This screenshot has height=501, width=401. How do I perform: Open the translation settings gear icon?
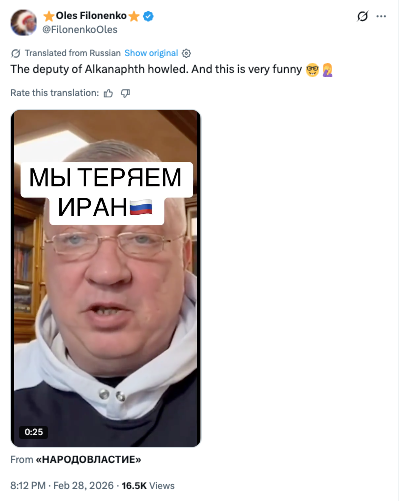186,53
